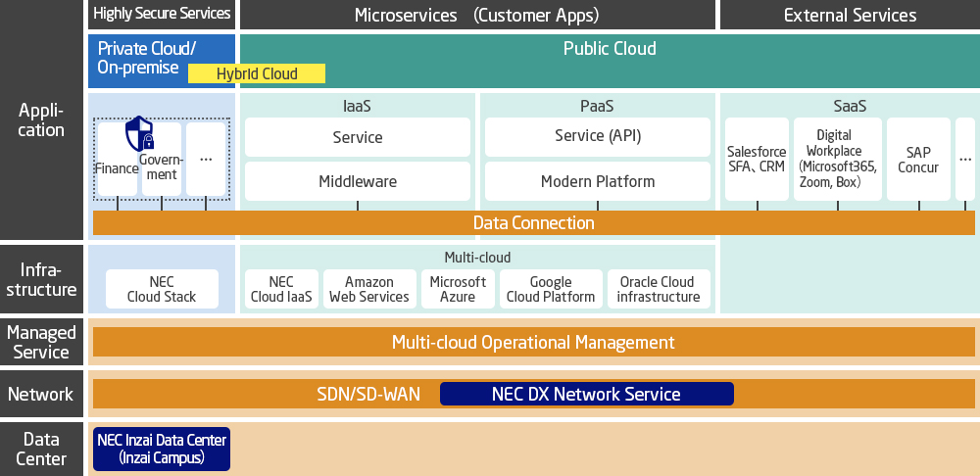980x476 pixels.
Task: Click the Multi-cloud heading
Action: [477, 257]
